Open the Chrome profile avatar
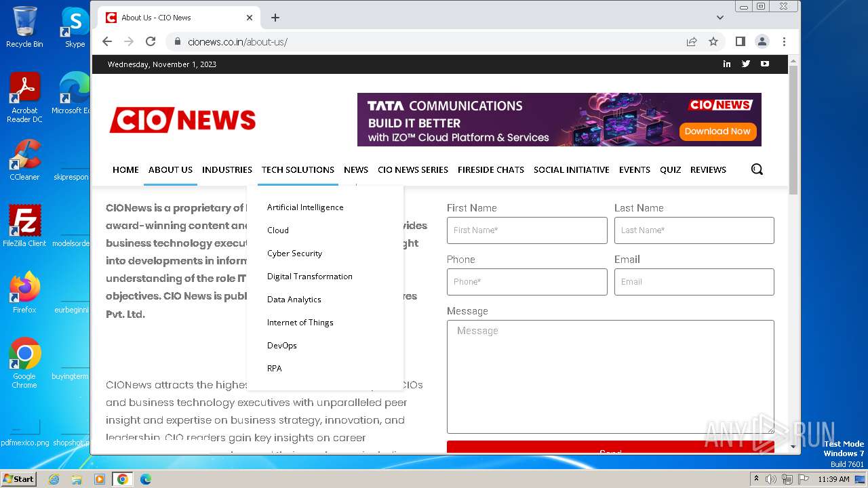This screenshot has height=488, width=868. 762,41
